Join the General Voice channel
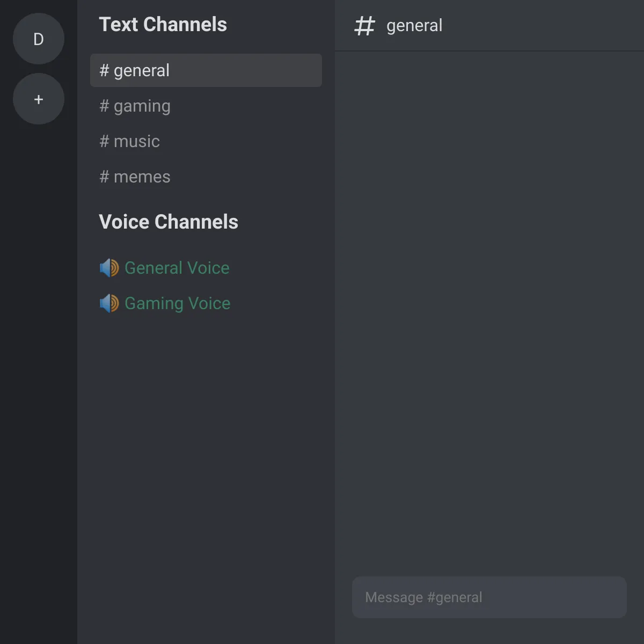The image size is (644, 644). [206, 268]
